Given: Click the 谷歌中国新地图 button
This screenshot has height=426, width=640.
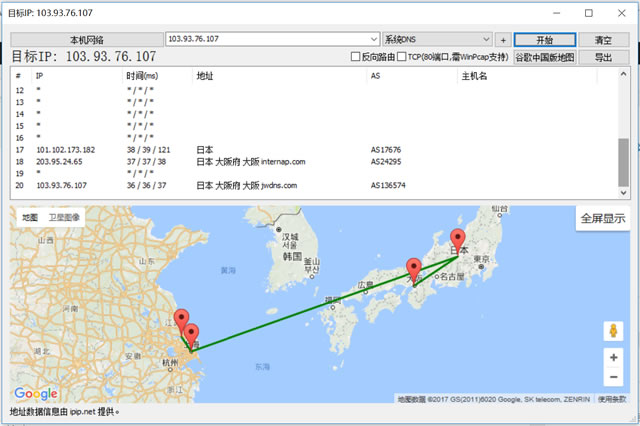Looking at the screenshot, I should (x=545, y=58).
